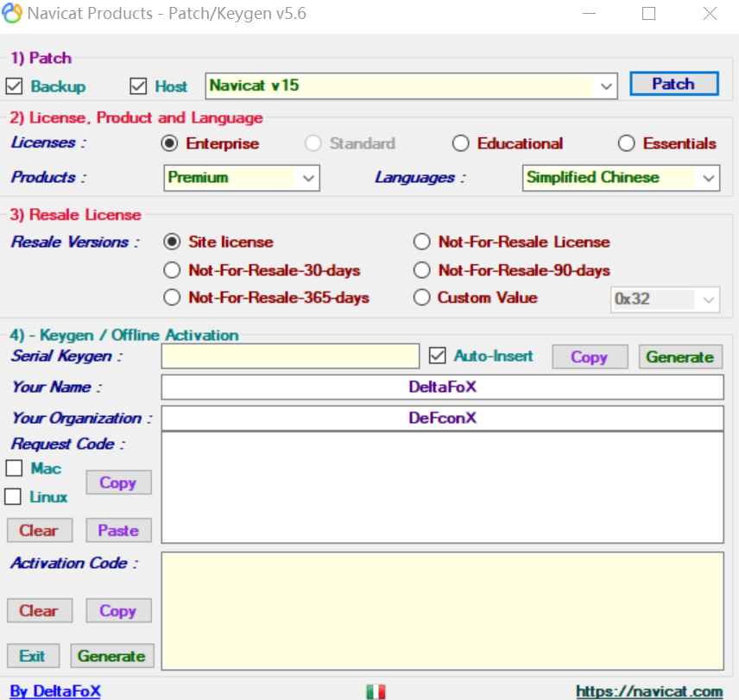739x700 pixels.
Task: Open the 0x32 custom value dropdown
Action: point(665,300)
